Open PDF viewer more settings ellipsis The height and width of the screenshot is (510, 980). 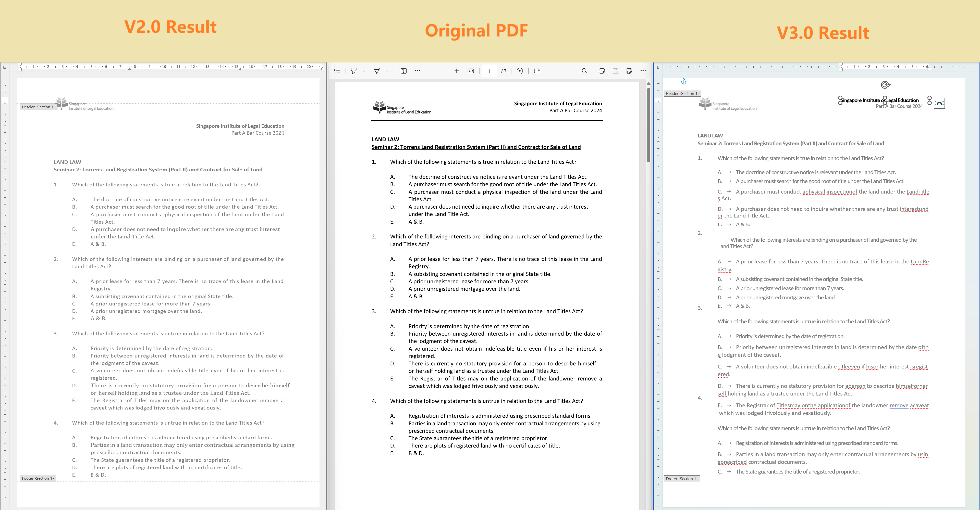[643, 71]
